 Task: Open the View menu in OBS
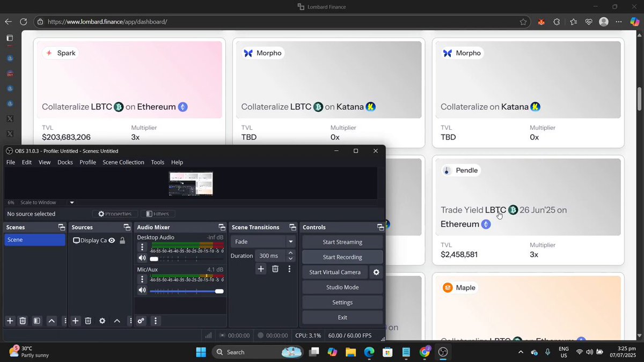tap(45, 162)
